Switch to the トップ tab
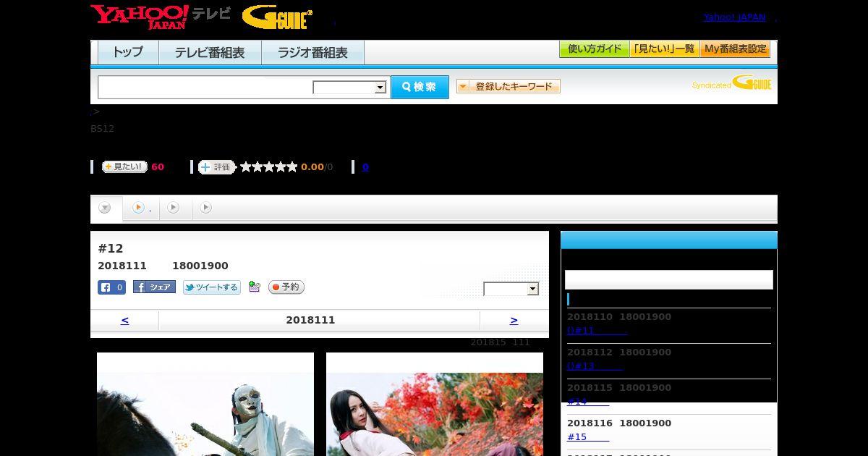Viewport: 868px width, 456px height. pos(128,52)
